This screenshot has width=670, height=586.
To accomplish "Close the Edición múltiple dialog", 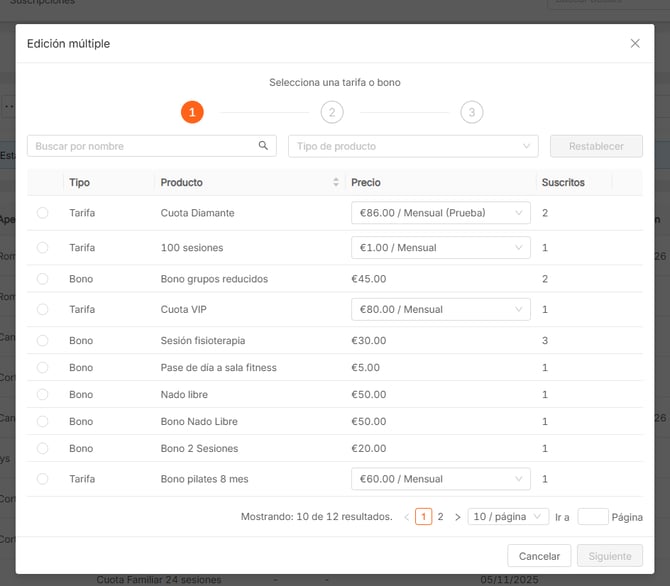I will pyautogui.click(x=635, y=44).
